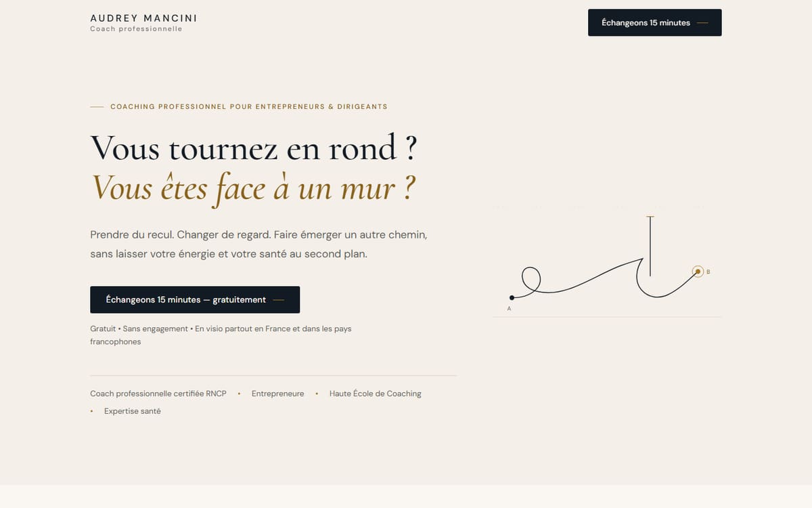
Task: Click the 'Coaching professionnel pour entrepreneurs & dirigeants' tagline
Action: (249, 107)
